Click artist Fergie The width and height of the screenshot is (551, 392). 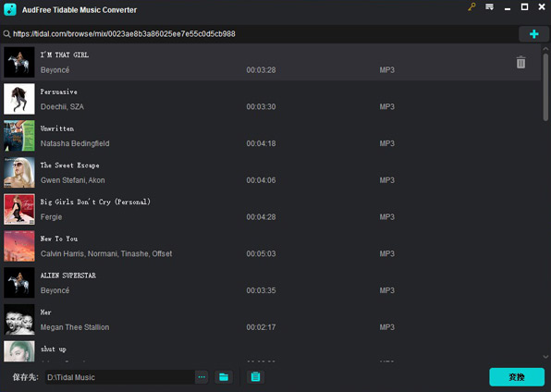click(51, 217)
